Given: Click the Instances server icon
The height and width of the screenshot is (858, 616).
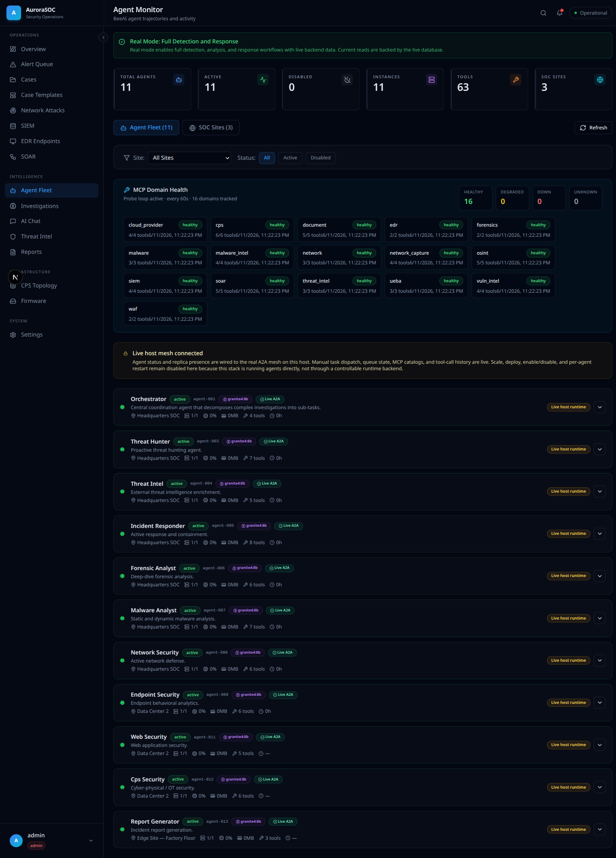Looking at the screenshot, I should (432, 80).
